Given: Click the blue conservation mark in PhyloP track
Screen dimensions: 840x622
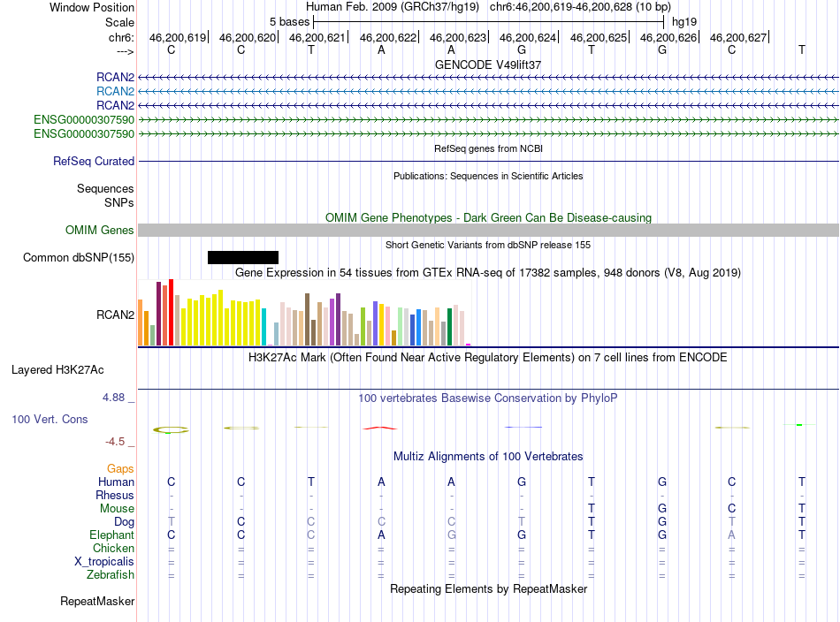Looking at the screenshot, I should click(x=523, y=427).
